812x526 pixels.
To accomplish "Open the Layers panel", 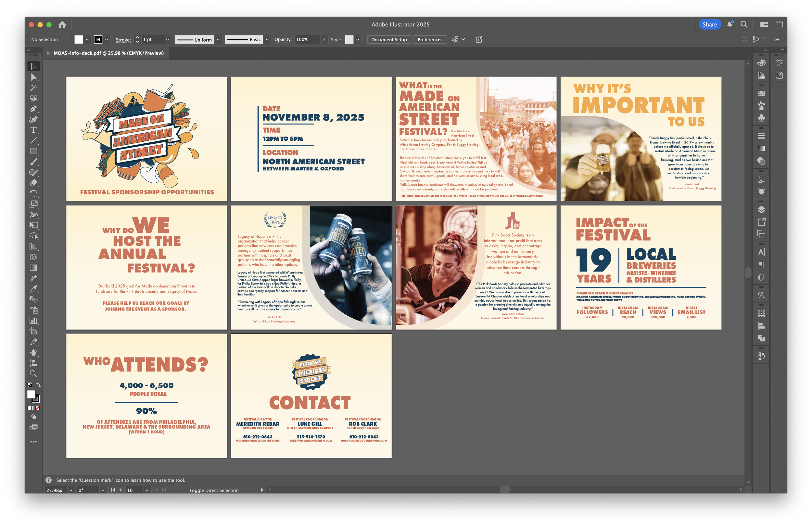I will (x=761, y=209).
